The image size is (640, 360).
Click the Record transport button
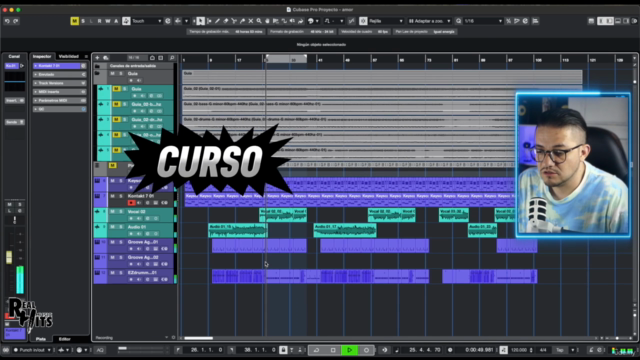pyautogui.click(x=366, y=350)
